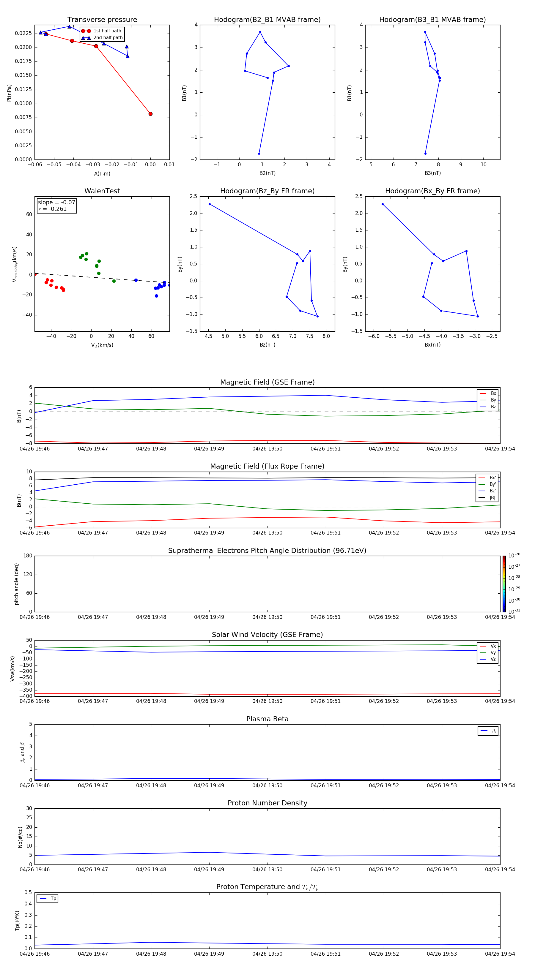
Task: Click the "WalenTest" plot title
Action: point(102,191)
